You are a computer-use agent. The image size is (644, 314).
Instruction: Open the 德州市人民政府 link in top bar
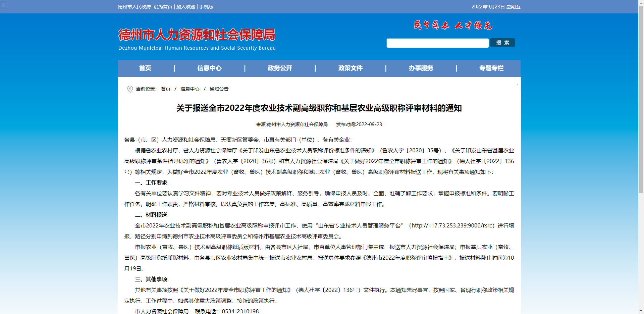[x=134, y=7]
